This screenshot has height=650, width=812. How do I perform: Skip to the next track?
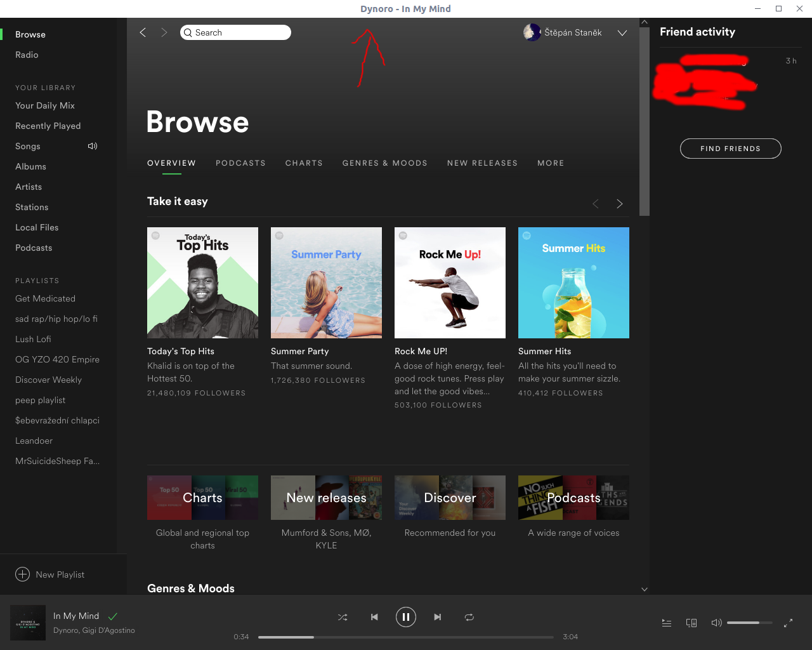pyautogui.click(x=438, y=616)
